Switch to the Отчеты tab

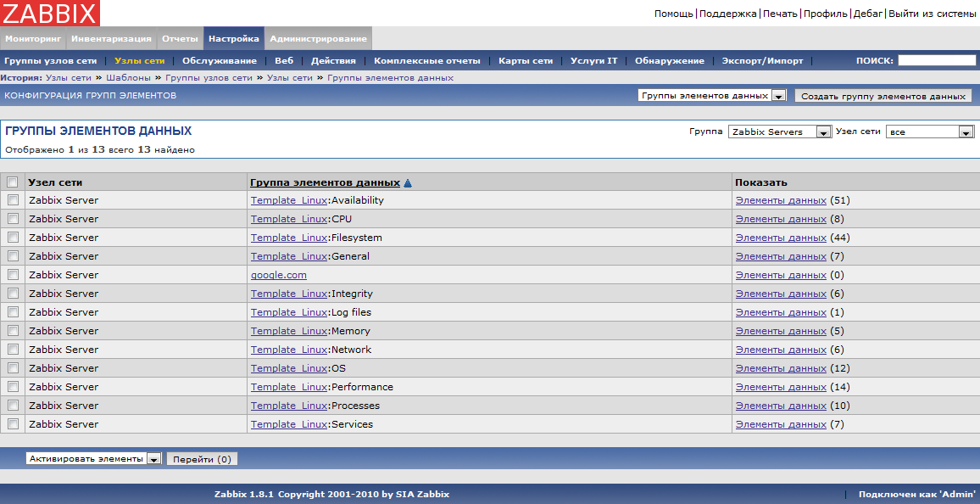180,39
